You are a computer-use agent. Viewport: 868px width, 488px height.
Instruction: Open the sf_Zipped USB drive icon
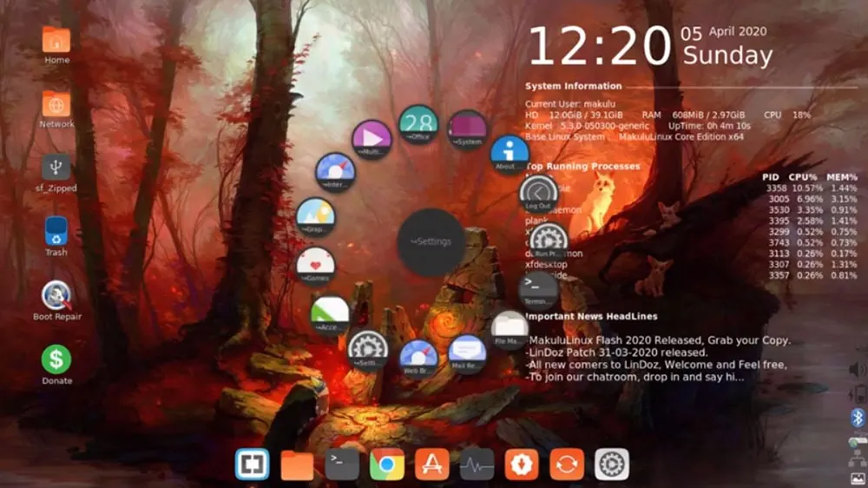point(56,168)
